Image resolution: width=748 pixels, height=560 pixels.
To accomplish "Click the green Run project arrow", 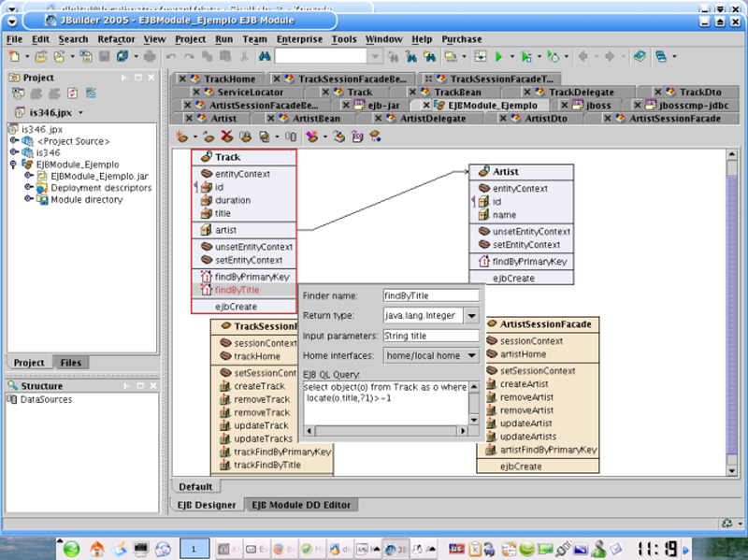I will point(499,57).
